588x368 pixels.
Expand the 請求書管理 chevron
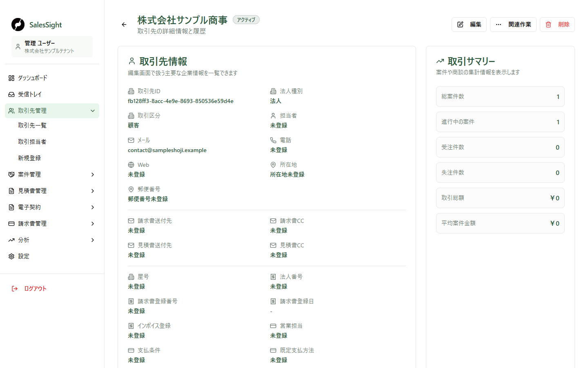coord(93,224)
